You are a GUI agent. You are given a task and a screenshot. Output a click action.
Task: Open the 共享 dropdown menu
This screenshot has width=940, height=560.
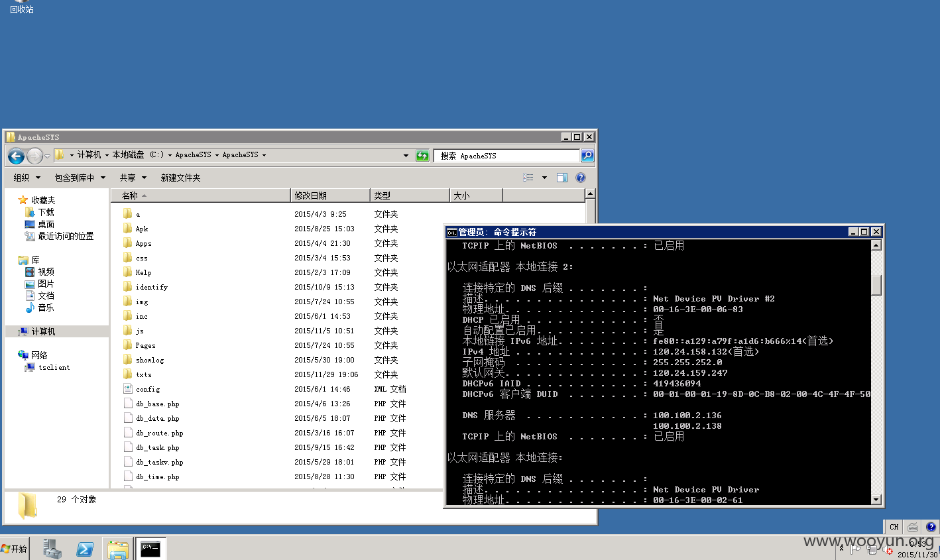(x=133, y=178)
